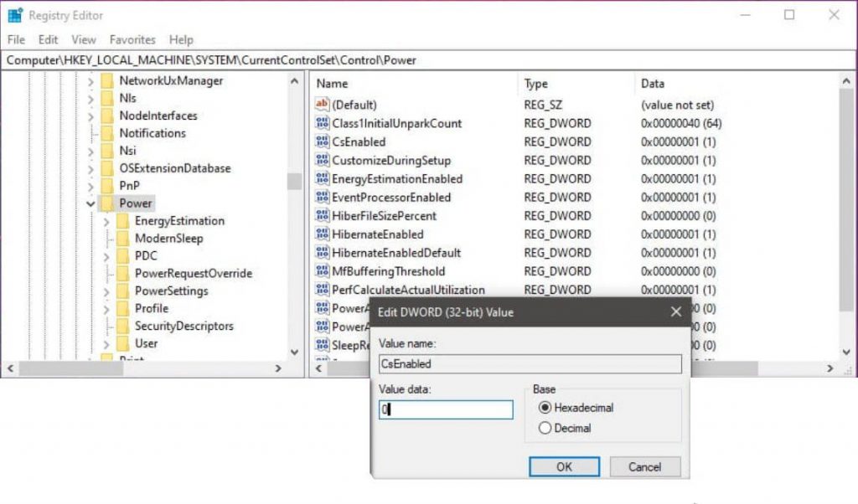Viewport: 858px width, 504px height.
Task: Click the ModernSleep folder icon
Action: point(123,238)
